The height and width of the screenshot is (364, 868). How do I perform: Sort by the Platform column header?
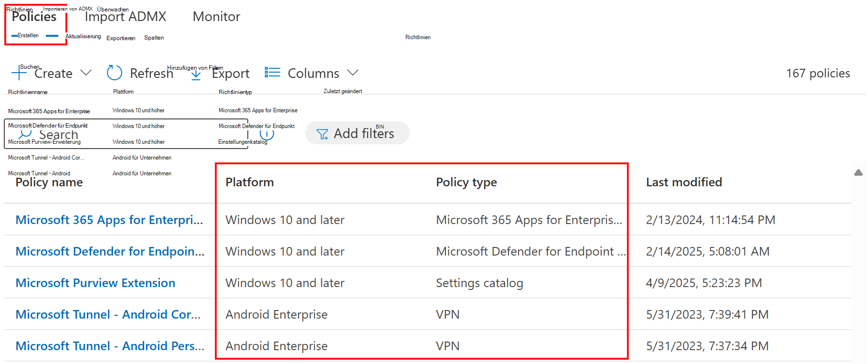[250, 182]
